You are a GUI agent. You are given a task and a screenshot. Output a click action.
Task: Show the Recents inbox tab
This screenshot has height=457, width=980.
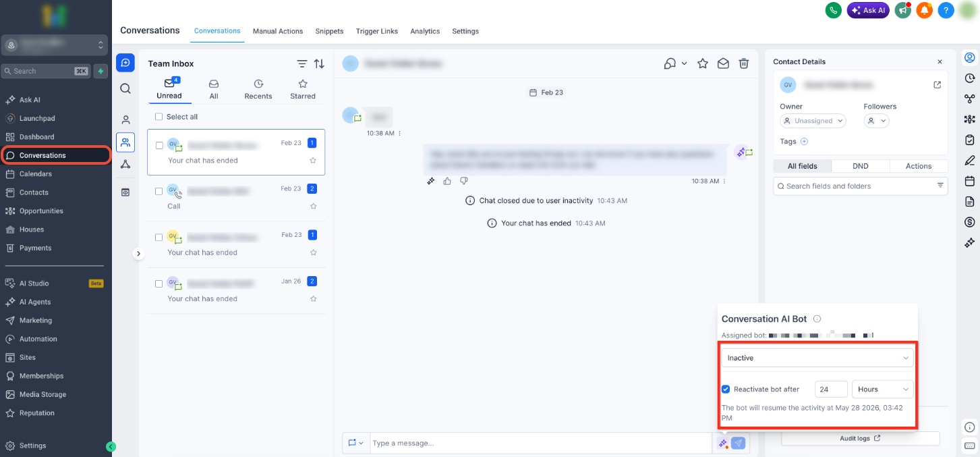point(258,90)
